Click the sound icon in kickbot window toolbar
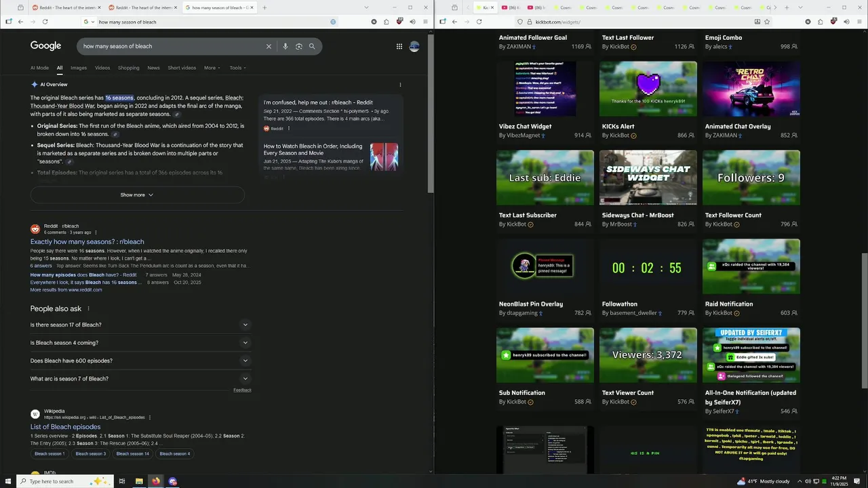This screenshot has width=868, height=488. coord(846,22)
